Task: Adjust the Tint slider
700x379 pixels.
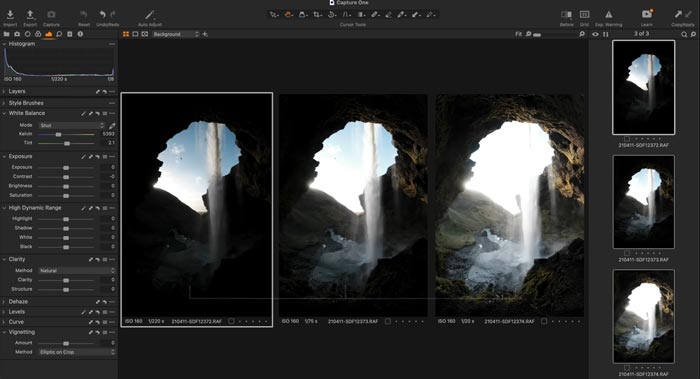Action: pyautogui.click(x=66, y=143)
